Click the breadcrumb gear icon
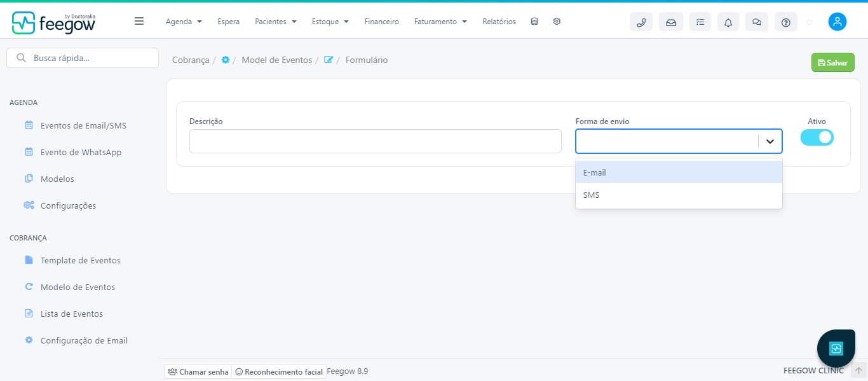 [x=226, y=60]
